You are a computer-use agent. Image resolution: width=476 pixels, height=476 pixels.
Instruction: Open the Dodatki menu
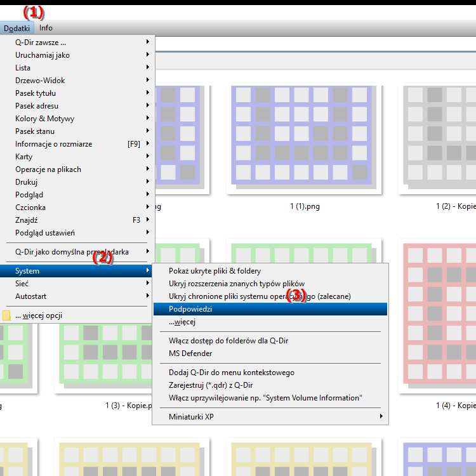pyautogui.click(x=17, y=28)
